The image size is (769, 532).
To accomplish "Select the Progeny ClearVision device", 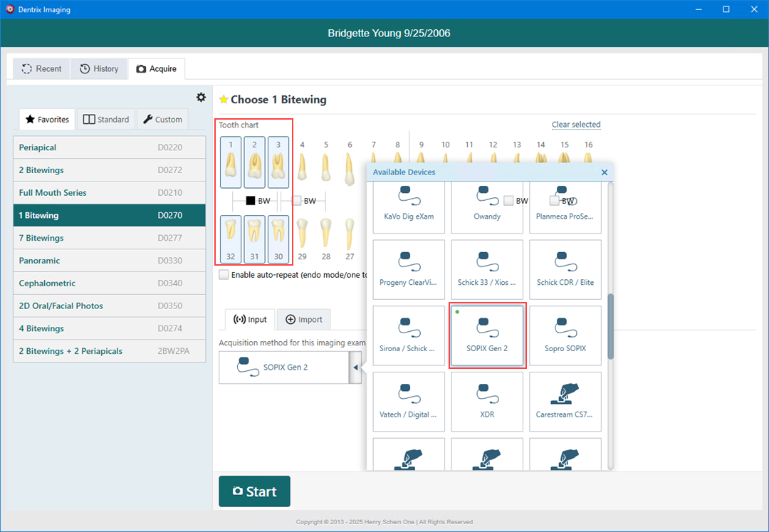I will tap(409, 269).
